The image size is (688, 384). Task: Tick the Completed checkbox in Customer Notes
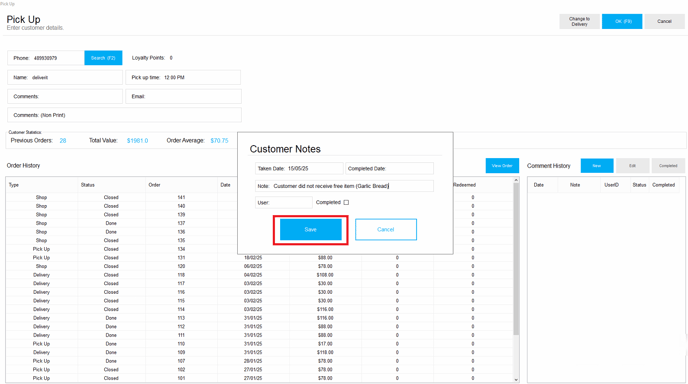click(346, 202)
